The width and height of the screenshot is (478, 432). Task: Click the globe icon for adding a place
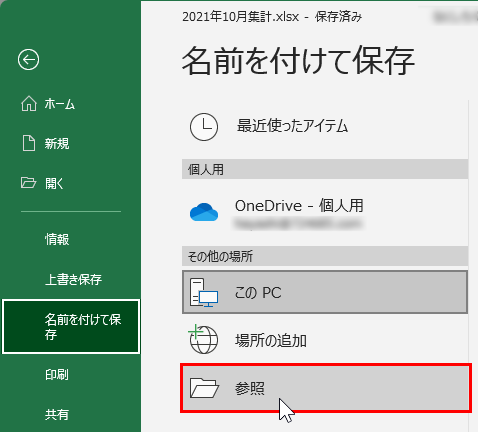click(x=203, y=339)
